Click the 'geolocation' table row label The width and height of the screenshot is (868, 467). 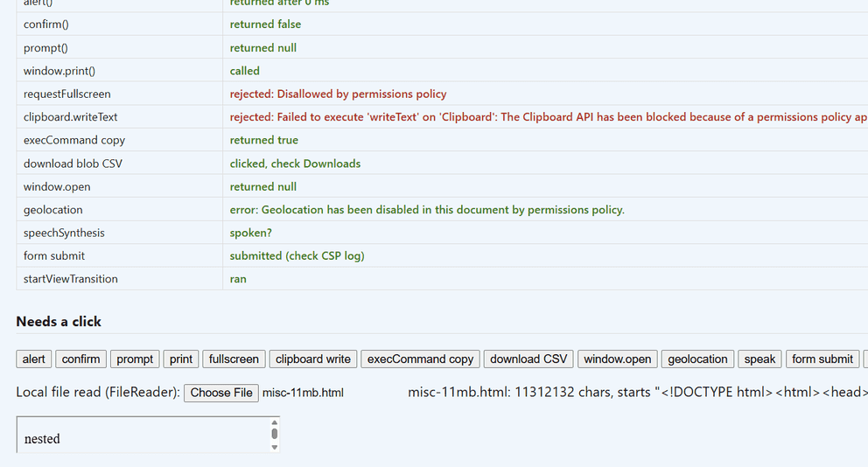point(53,210)
